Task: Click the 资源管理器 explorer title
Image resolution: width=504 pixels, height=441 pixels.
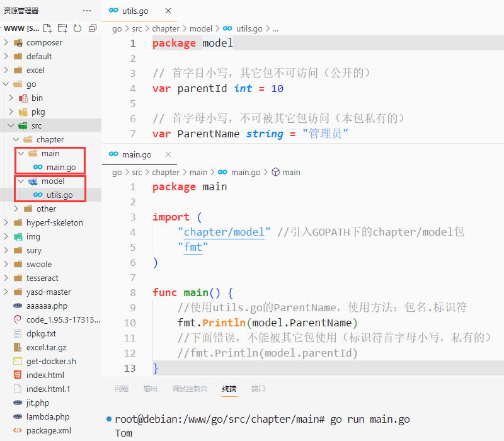Action: (21, 11)
